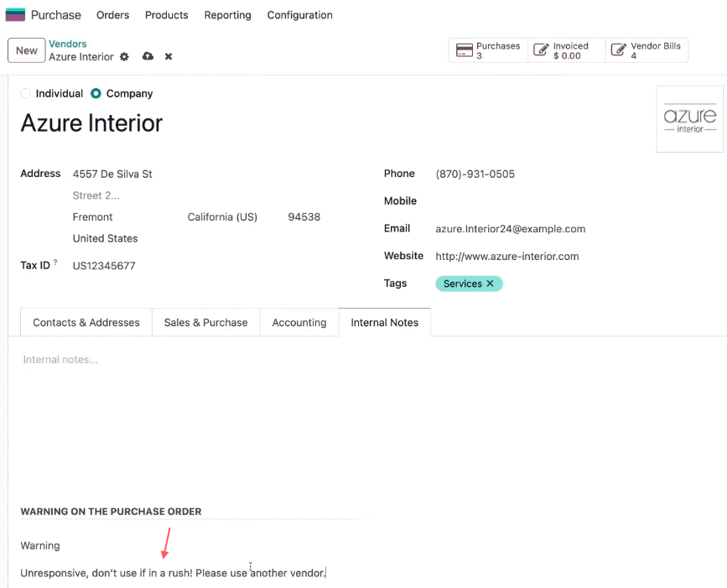
Task: Click the Azure Interior logo image
Action: (690, 119)
